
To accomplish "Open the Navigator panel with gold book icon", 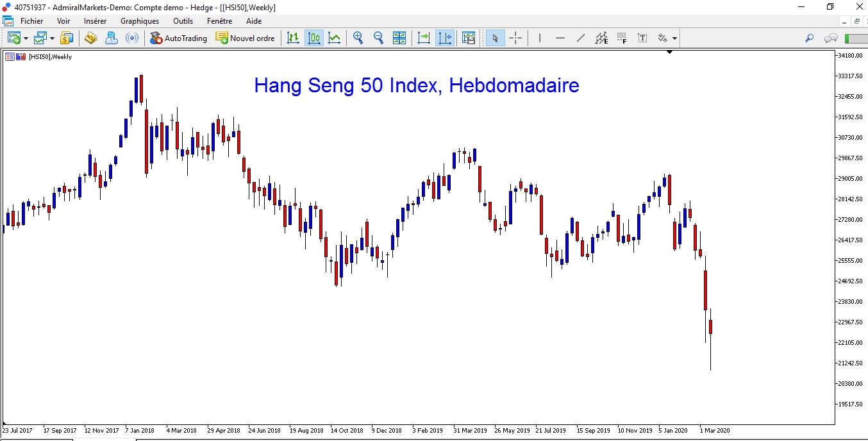I will pyautogui.click(x=90, y=38).
